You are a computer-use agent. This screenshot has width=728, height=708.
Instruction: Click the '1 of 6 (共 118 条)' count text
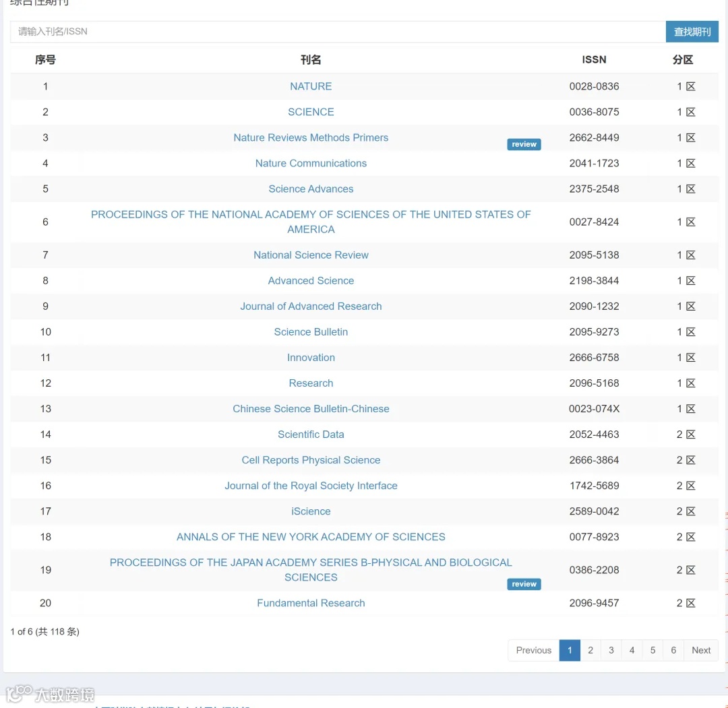(x=44, y=631)
